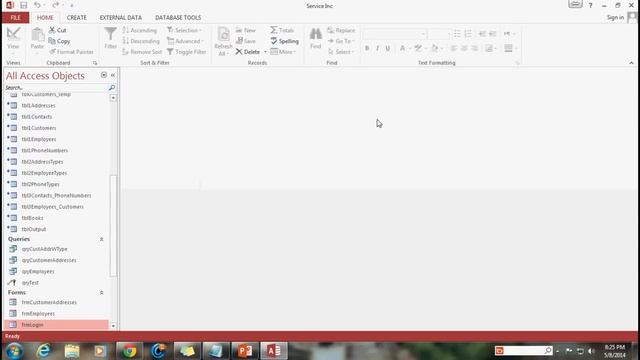Run the Spelling check
The image size is (640, 360).
284,41
